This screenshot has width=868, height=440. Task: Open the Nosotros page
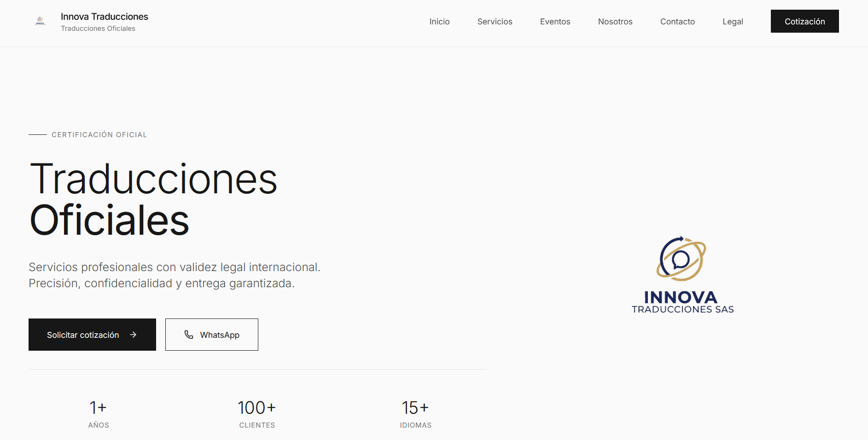point(615,22)
